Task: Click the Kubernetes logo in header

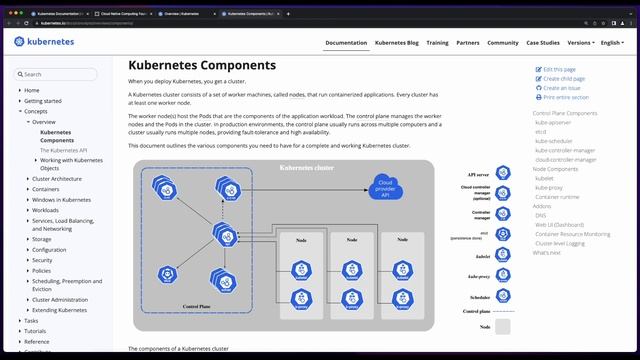Action: point(44,42)
